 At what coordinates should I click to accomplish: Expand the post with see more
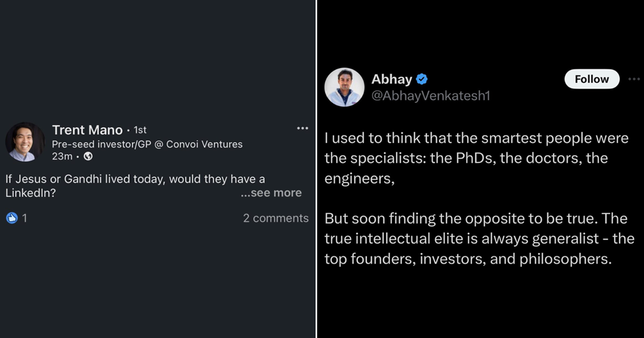(271, 192)
